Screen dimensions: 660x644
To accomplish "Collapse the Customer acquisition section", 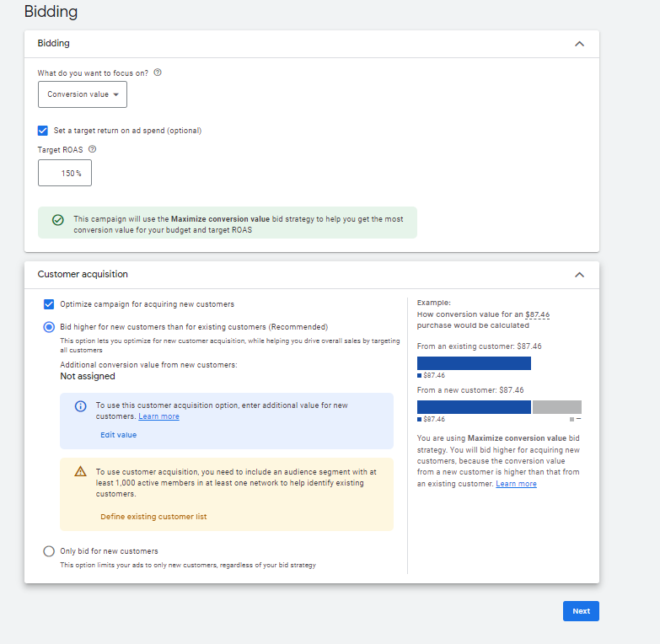I will click(579, 275).
